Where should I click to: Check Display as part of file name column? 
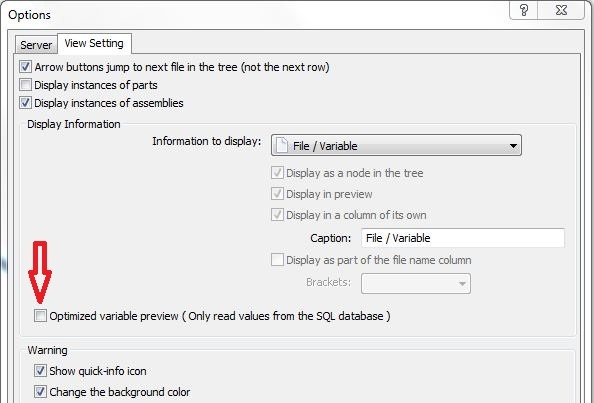click(277, 260)
